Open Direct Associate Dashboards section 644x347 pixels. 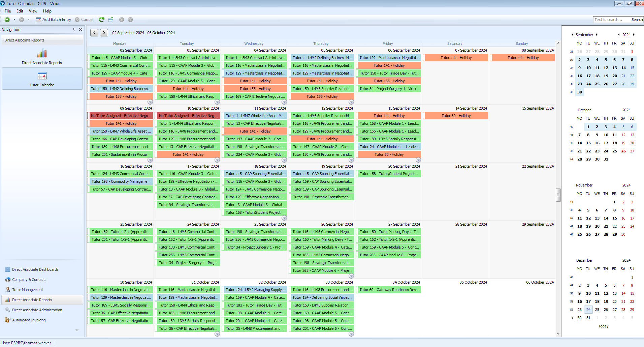[35, 269]
